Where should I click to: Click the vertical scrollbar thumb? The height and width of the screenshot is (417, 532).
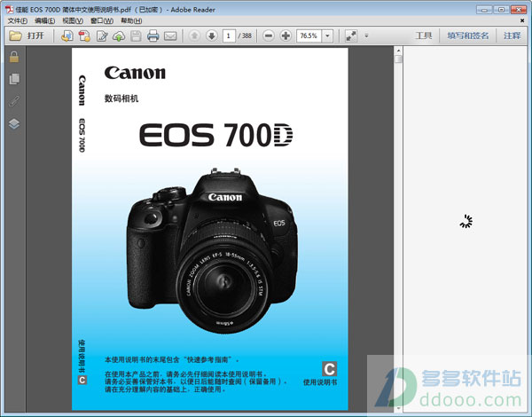pos(398,59)
